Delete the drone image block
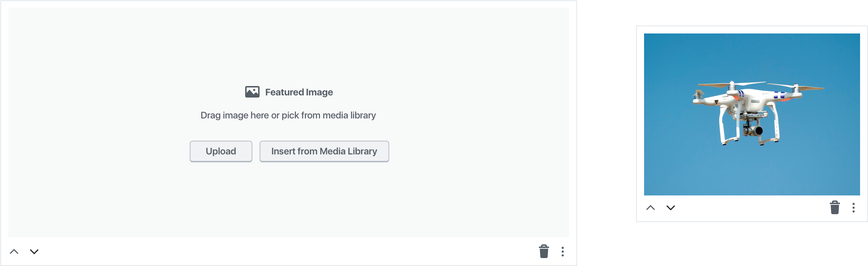 (x=835, y=208)
